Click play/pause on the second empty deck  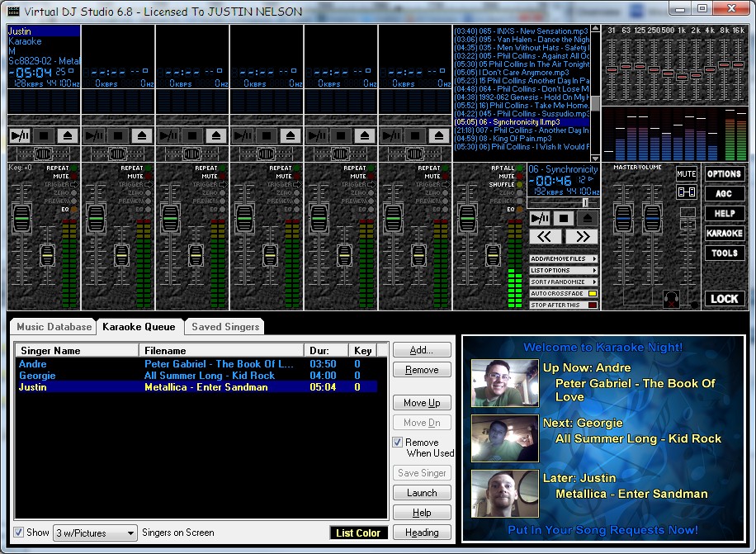click(x=168, y=136)
